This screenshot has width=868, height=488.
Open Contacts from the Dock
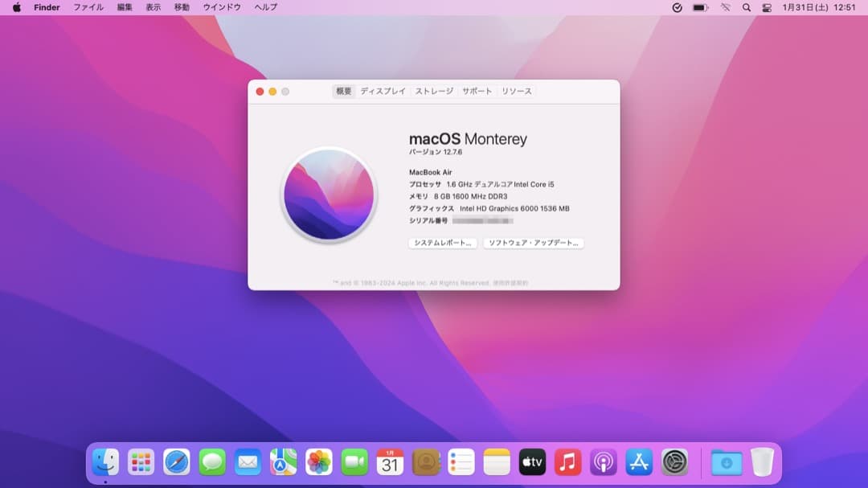pyautogui.click(x=425, y=462)
